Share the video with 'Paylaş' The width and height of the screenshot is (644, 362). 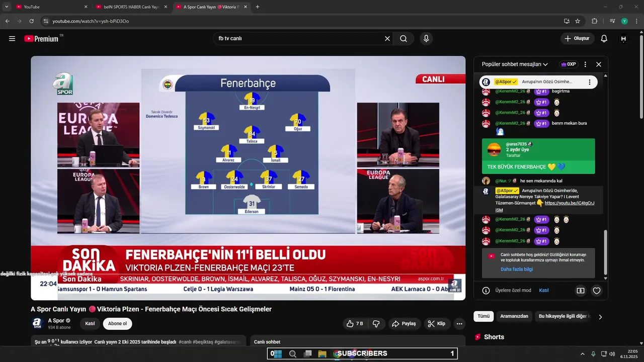404,324
